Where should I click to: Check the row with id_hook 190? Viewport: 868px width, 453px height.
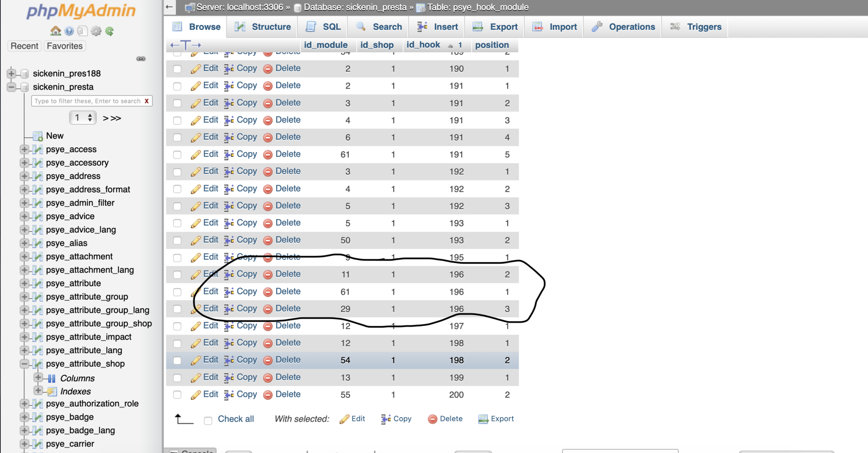tap(177, 69)
